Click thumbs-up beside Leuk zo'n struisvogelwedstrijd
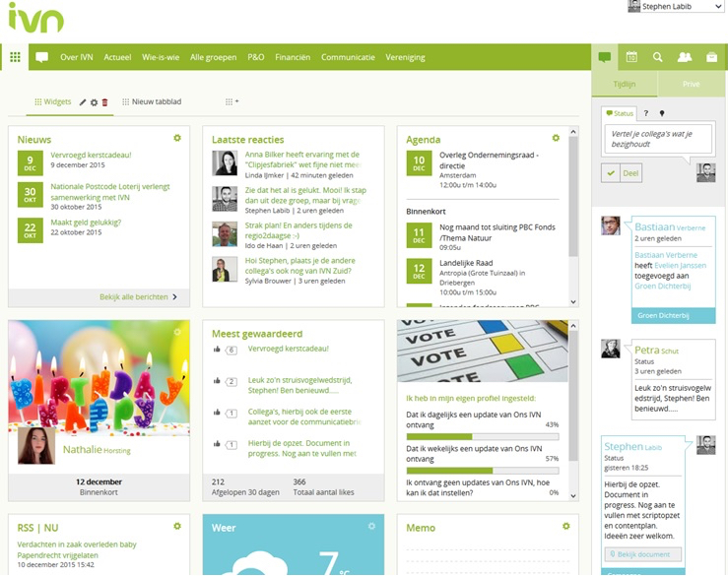 [217, 381]
